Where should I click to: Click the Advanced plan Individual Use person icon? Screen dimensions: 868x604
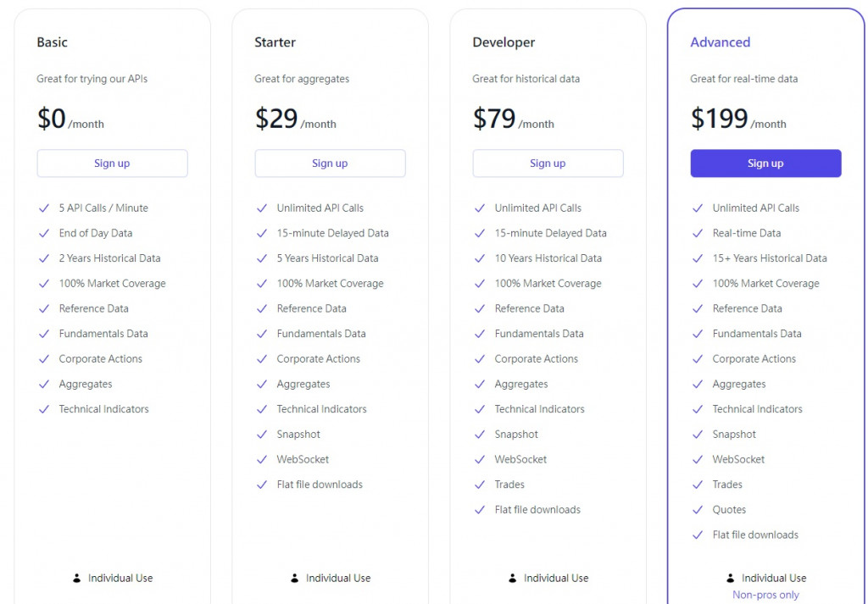[x=731, y=578]
